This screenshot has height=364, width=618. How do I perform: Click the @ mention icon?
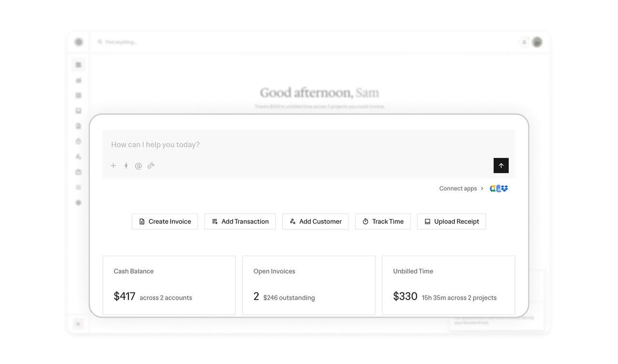click(x=138, y=166)
